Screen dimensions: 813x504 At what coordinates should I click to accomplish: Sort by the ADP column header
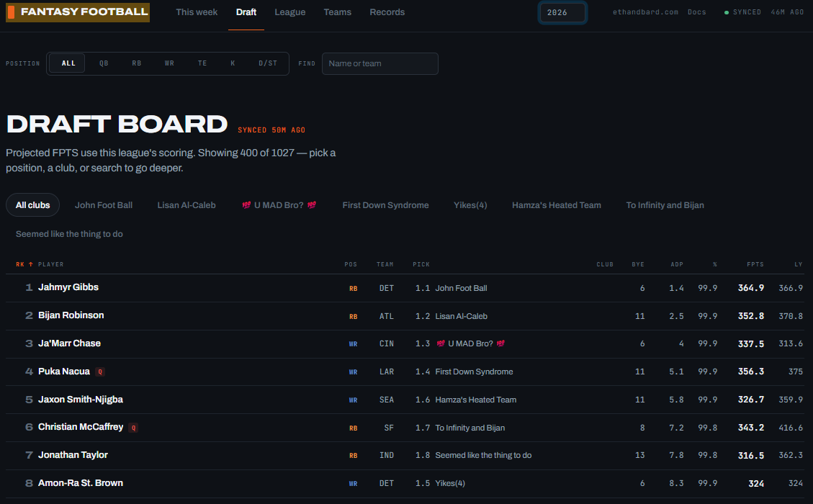[677, 264]
